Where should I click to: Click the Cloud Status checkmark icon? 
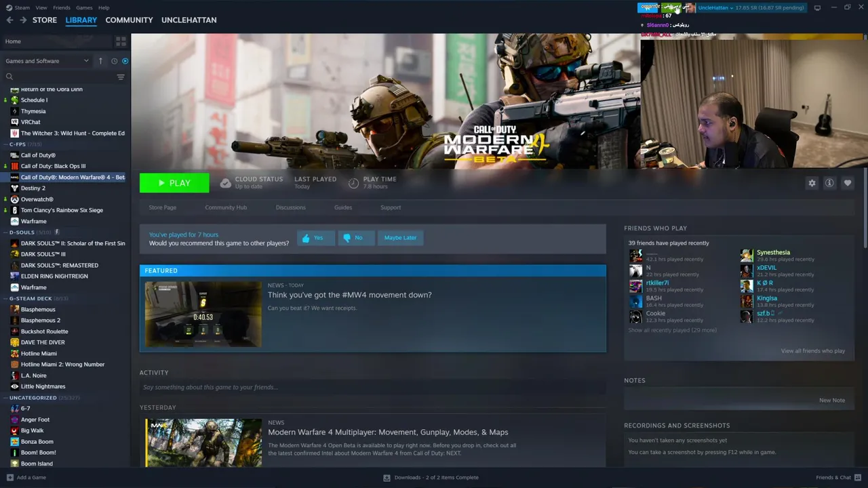click(x=226, y=183)
